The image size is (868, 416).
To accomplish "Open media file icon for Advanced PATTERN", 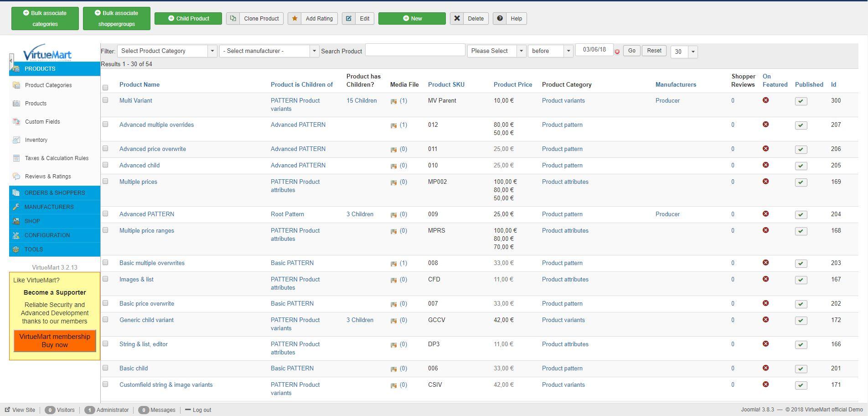I will click(393, 215).
